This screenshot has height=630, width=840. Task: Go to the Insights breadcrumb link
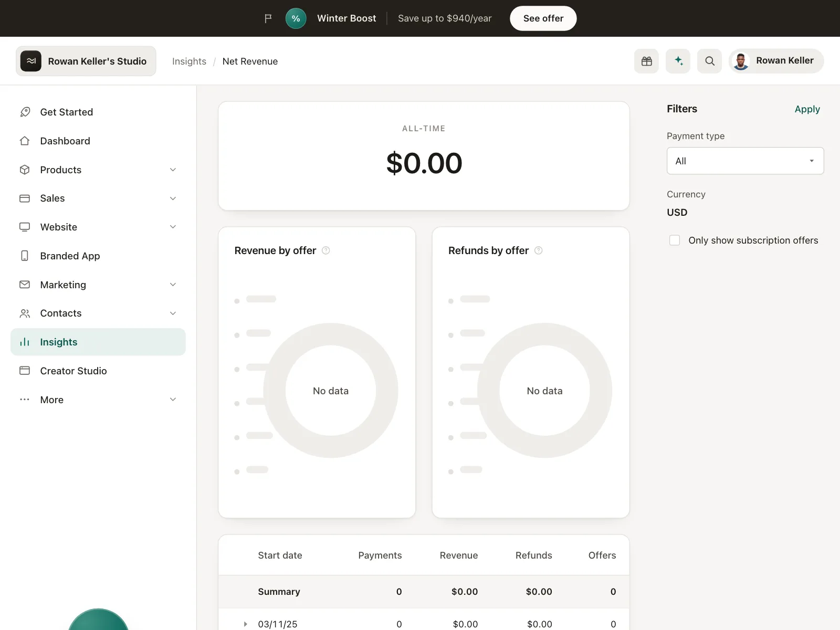(189, 61)
